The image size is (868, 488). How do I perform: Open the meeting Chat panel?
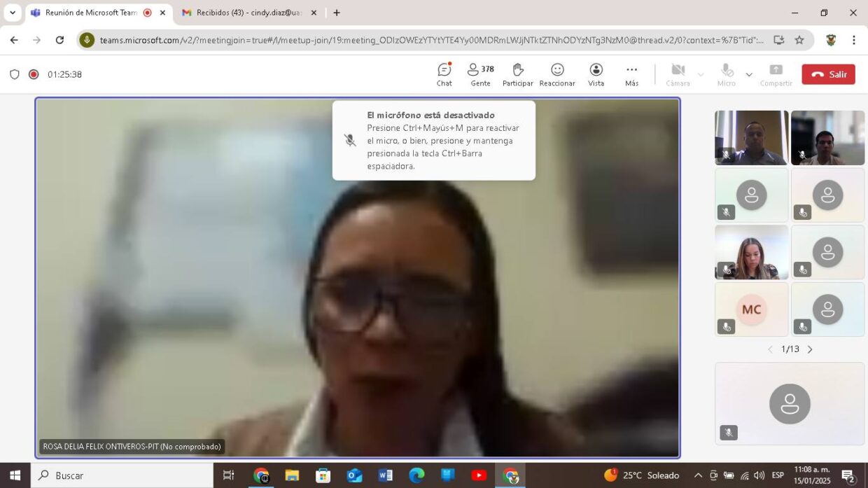(444, 74)
